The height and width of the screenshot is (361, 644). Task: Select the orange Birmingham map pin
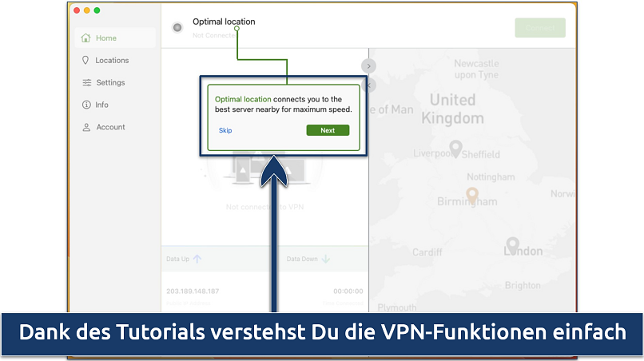pos(472,196)
